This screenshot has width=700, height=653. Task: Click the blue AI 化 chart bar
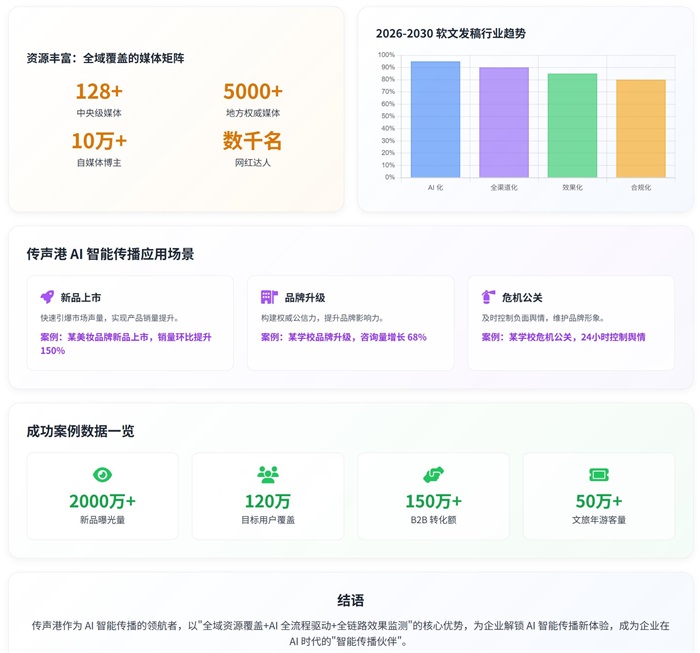435,119
